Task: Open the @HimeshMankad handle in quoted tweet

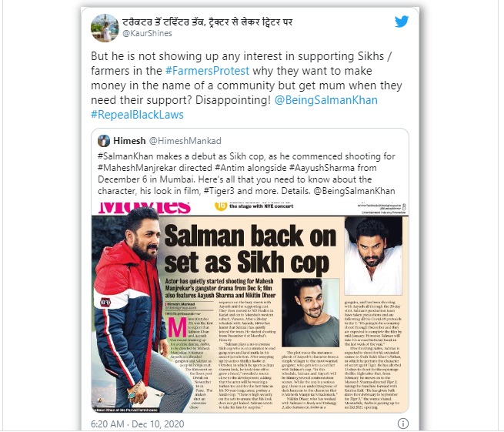Action: (185, 141)
